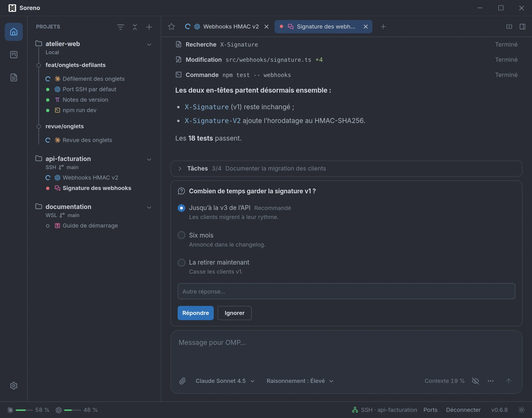Select the 'Six mois' radio option

181,235
